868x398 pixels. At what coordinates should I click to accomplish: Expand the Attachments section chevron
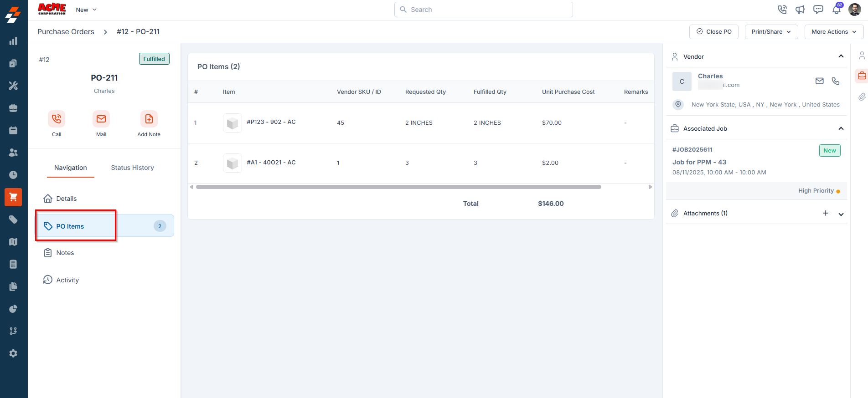841,214
